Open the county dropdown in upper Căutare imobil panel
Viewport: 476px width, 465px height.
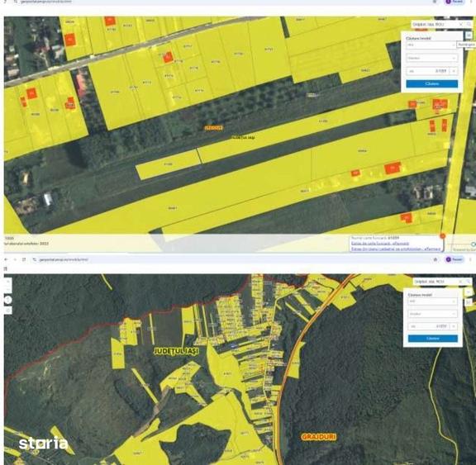tap(431, 45)
